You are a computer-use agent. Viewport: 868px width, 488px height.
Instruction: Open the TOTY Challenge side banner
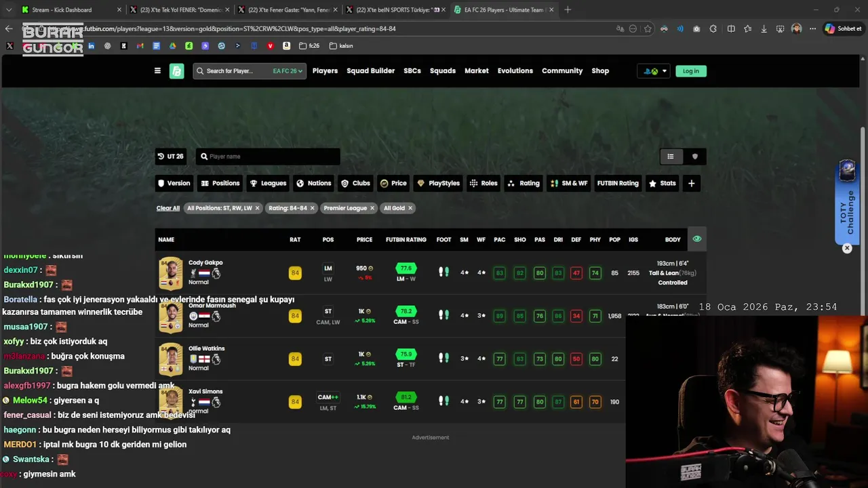[848, 202]
